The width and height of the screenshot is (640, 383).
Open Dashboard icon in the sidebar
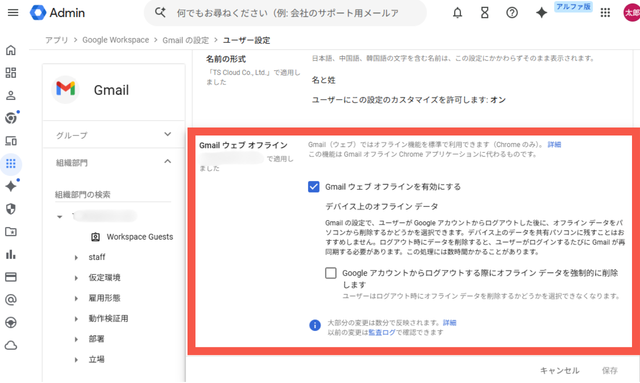coord(11,73)
